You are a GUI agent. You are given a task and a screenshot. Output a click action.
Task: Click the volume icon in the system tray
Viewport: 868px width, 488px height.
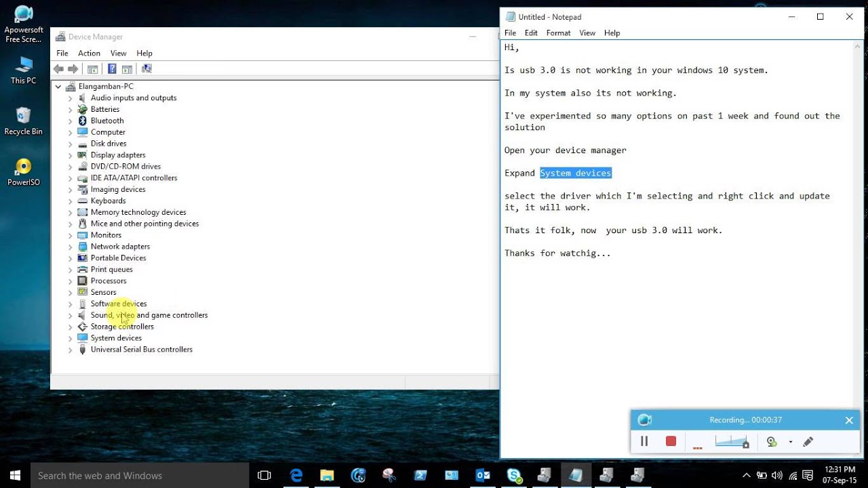tap(776, 476)
